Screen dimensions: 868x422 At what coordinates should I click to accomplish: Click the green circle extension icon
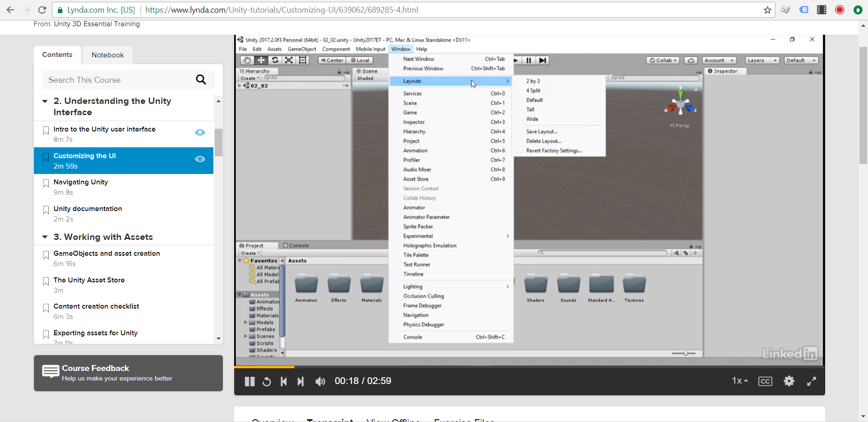pyautogui.click(x=858, y=10)
